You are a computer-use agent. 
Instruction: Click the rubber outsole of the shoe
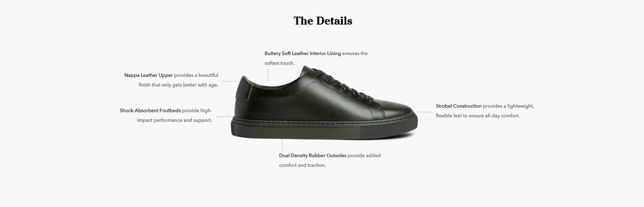(x=324, y=128)
